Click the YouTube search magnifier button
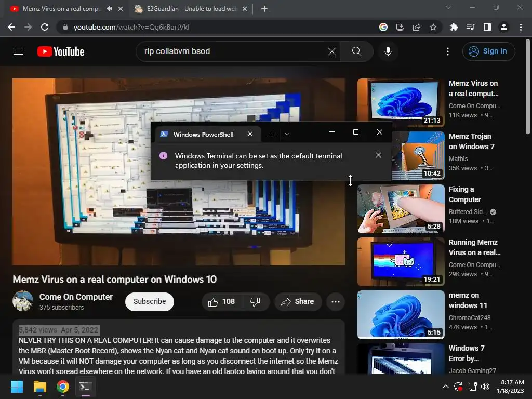The image size is (532, 399). 356,51
